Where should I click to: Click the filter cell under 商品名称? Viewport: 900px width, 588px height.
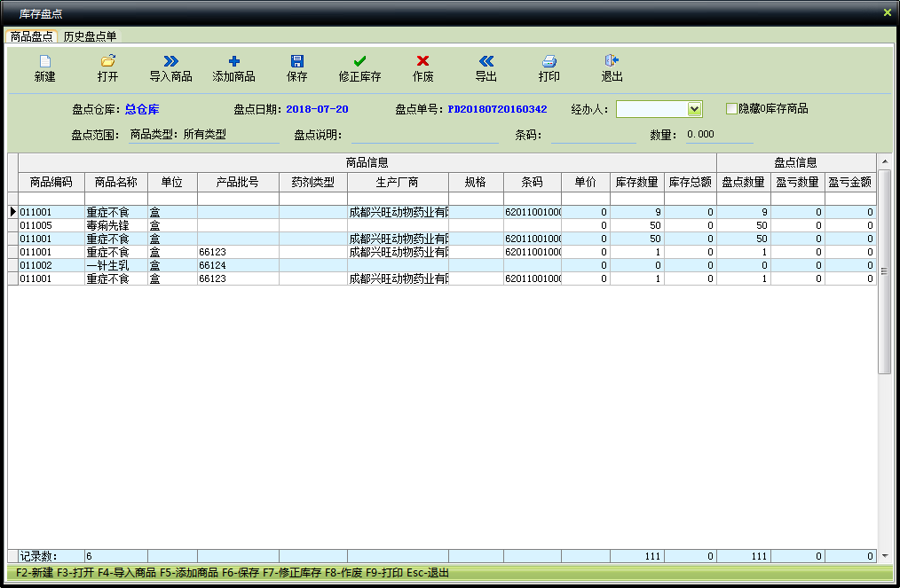point(116,199)
